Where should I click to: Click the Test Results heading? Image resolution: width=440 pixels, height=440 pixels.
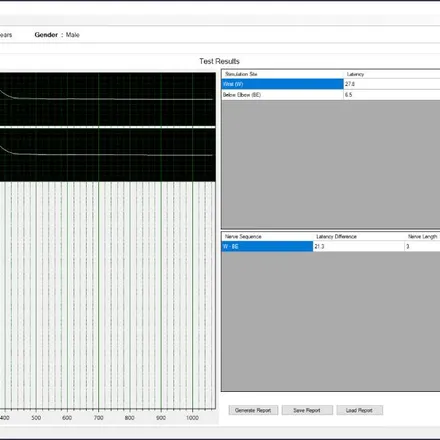tap(219, 61)
